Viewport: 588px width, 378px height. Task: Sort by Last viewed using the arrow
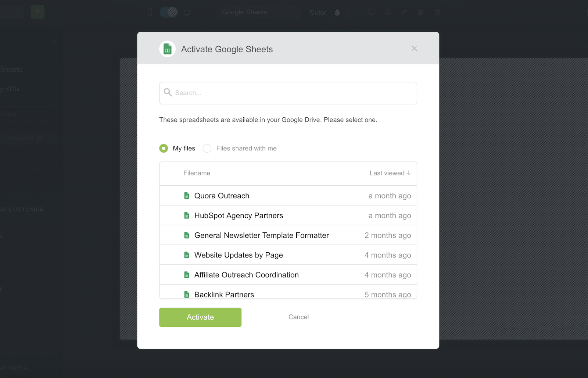pyautogui.click(x=409, y=173)
